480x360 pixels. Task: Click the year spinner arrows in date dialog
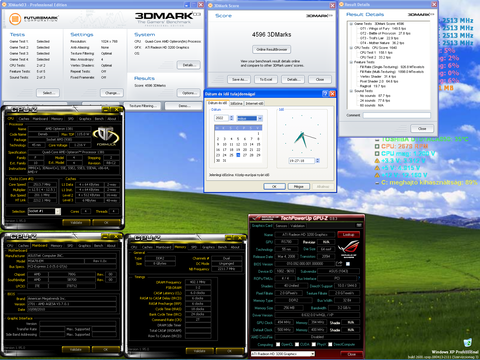pyautogui.click(x=231, y=118)
